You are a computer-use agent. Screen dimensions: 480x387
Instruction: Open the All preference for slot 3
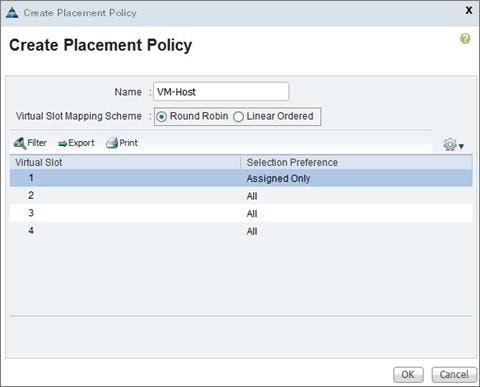(x=252, y=214)
